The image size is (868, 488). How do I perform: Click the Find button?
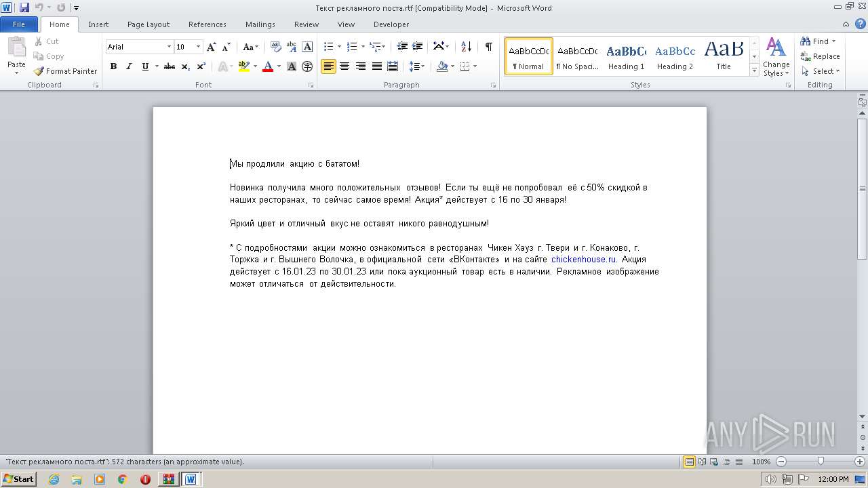pyautogui.click(x=814, y=41)
